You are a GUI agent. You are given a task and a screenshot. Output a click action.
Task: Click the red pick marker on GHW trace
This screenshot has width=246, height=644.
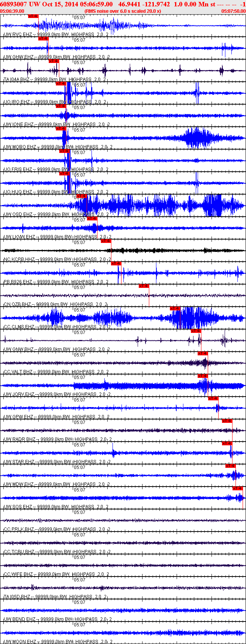(x=43, y=39)
